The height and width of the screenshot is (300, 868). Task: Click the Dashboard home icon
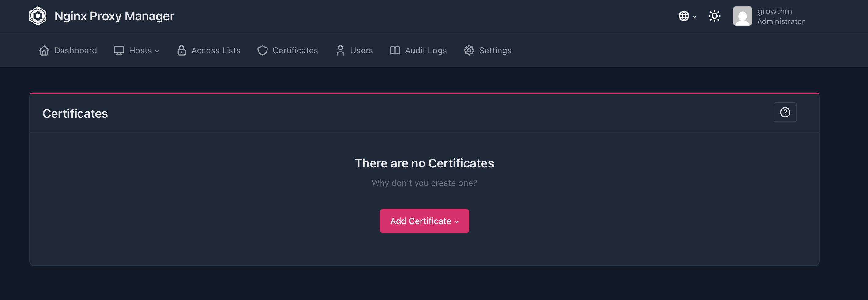click(44, 50)
